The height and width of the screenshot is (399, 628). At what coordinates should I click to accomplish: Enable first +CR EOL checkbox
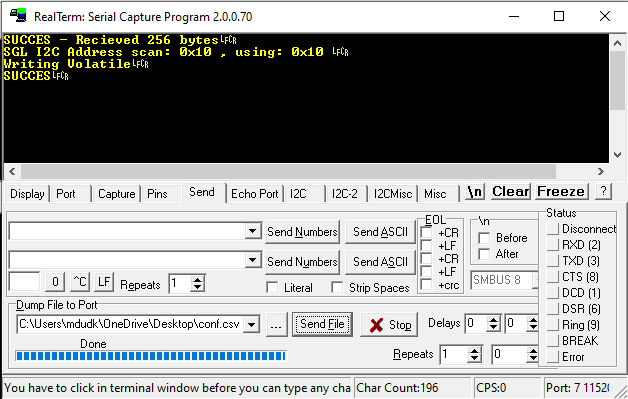[427, 233]
